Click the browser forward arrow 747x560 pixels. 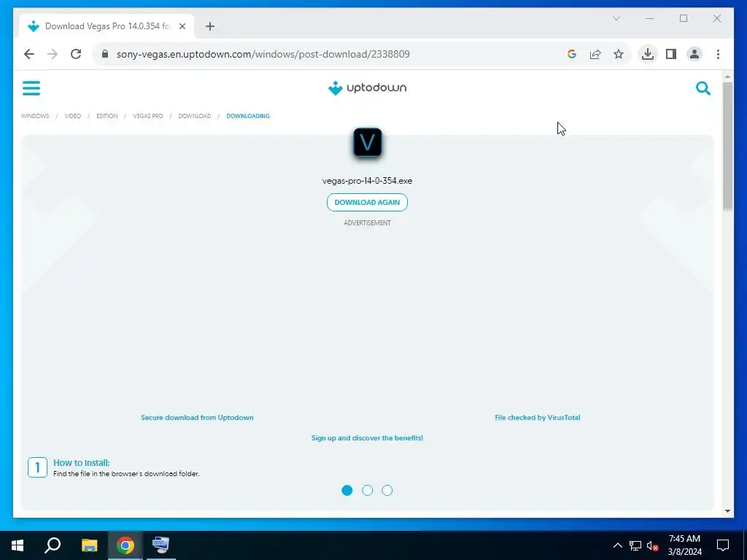pyautogui.click(x=53, y=54)
